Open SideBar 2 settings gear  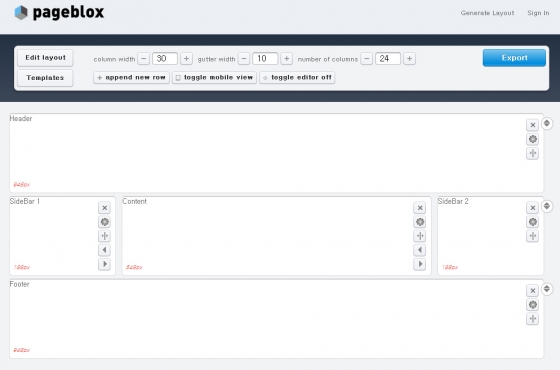532,222
